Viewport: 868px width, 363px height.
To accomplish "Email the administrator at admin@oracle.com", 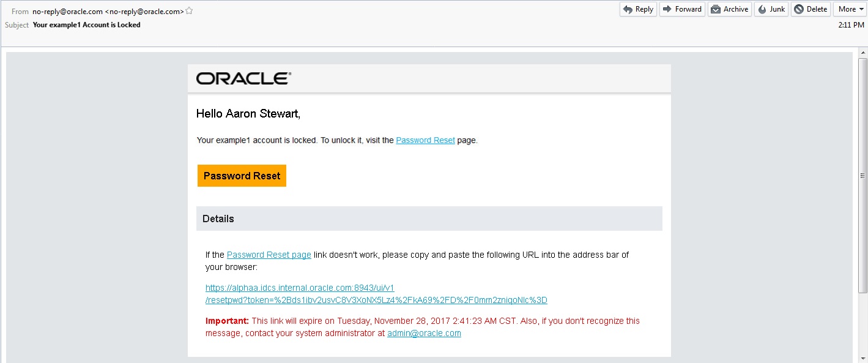I will (x=424, y=334).
